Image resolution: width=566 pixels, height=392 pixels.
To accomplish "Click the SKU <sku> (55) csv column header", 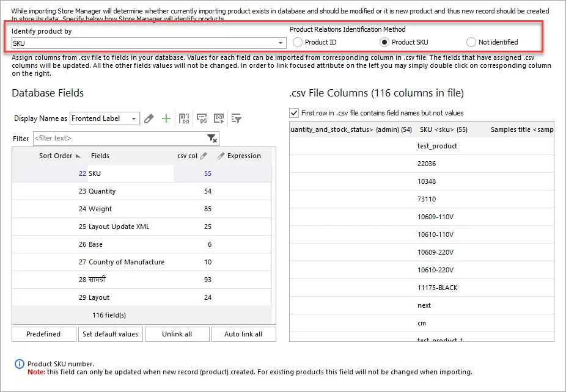I will (x=444, y=129).
